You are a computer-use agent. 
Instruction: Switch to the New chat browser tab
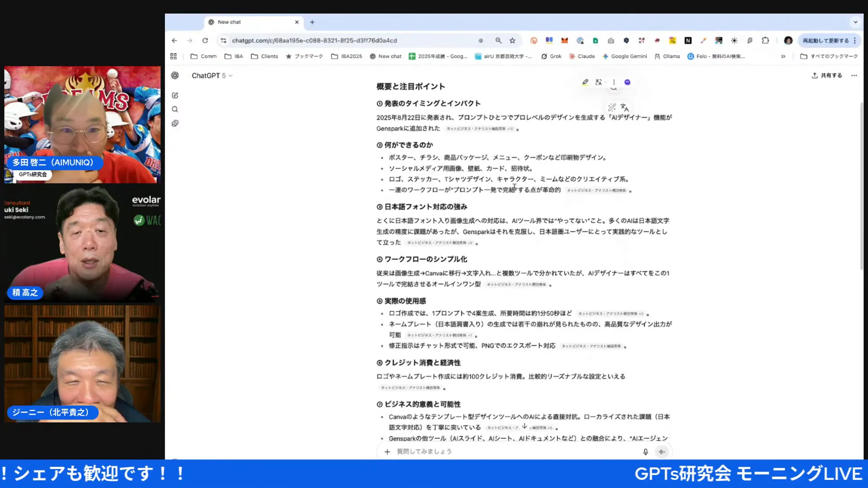coord(253,22)
